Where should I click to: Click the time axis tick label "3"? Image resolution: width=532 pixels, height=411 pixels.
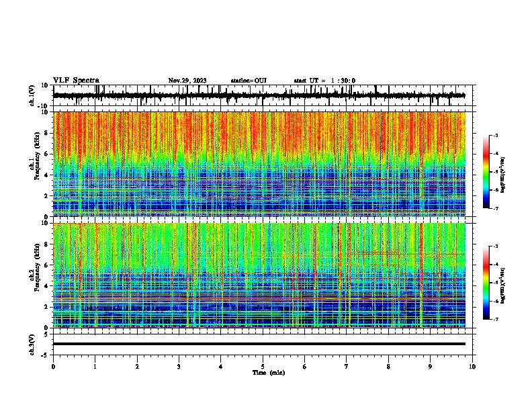[179, 367]
